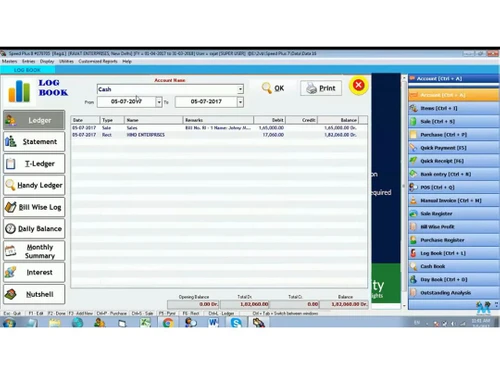Open the Interest calculation
The height and width of the screenshot is (375, 500).
[34, 272]
